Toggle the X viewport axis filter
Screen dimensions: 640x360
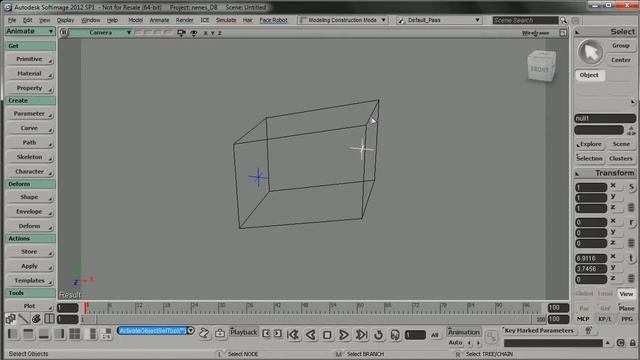point(206,33)
